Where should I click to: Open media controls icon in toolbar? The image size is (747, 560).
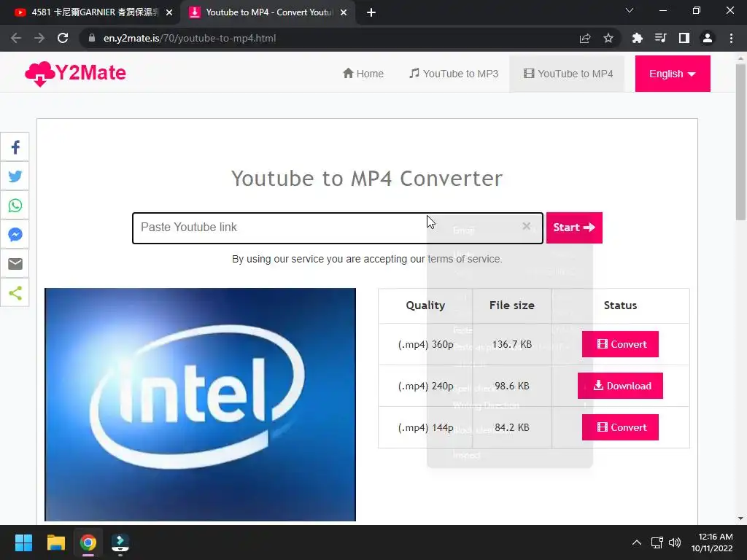point(660,38)
